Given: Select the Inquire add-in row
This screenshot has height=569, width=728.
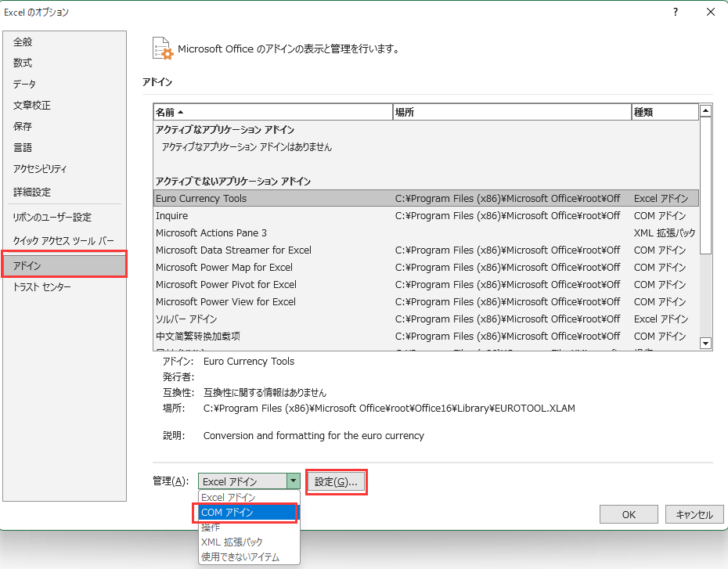Looking at the screenshot, I should coord(171,216).
